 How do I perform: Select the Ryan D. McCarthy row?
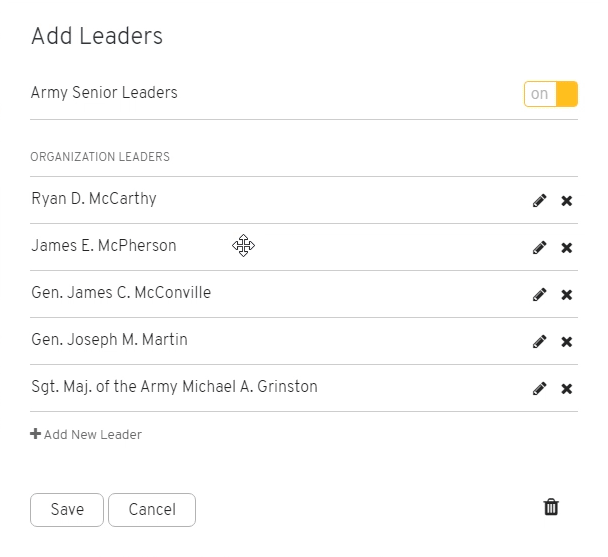[304, 200]
